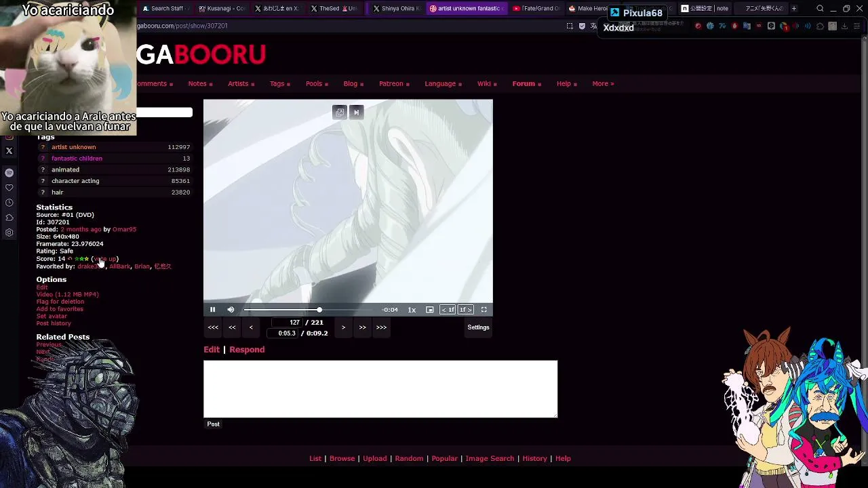Open Image Search in footer

[490, 459]
